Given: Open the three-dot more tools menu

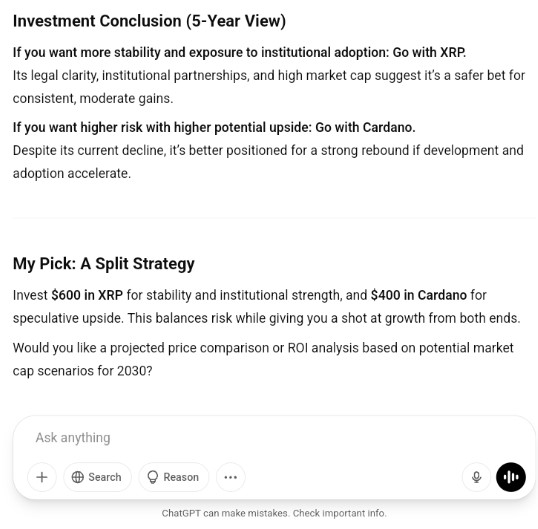Looking at the screenshot, I should click(231, 477).
